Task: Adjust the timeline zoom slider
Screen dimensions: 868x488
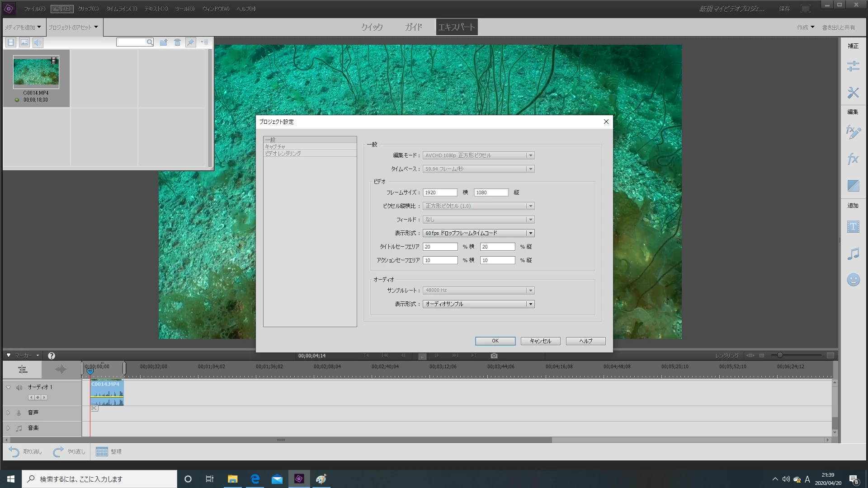Action: [x=780, y=356]
